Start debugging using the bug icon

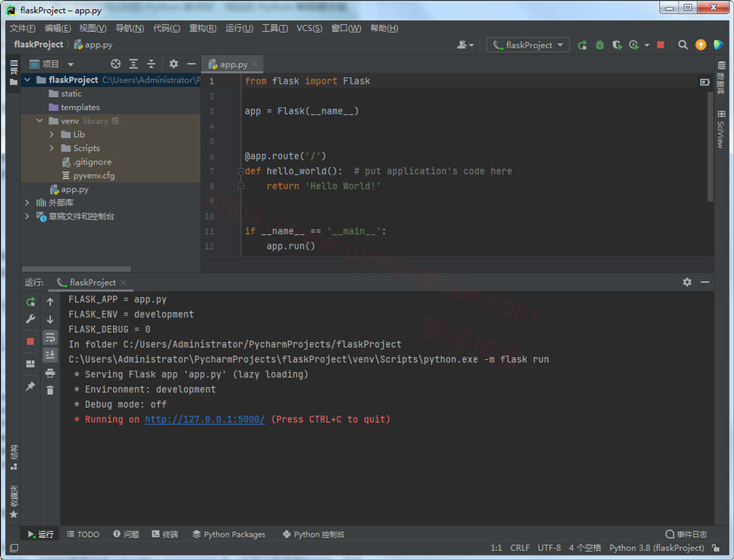pyautogui.click(x=599, y=45)
